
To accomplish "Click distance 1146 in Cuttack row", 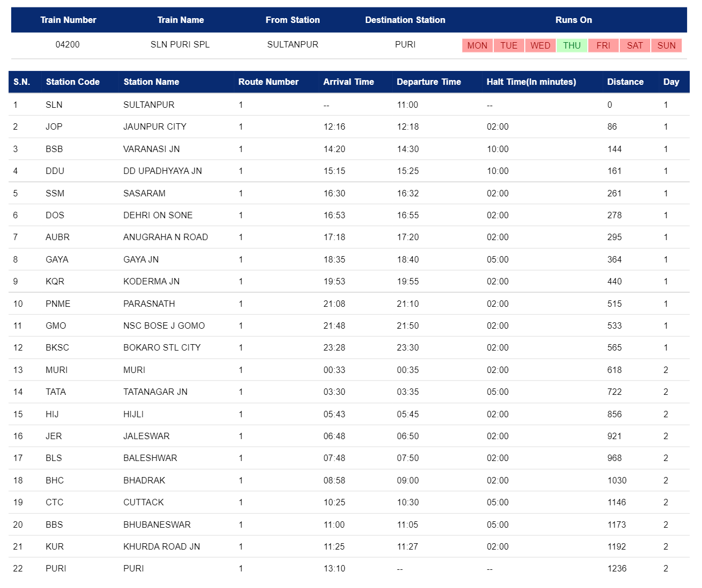I will coord(617,502).
